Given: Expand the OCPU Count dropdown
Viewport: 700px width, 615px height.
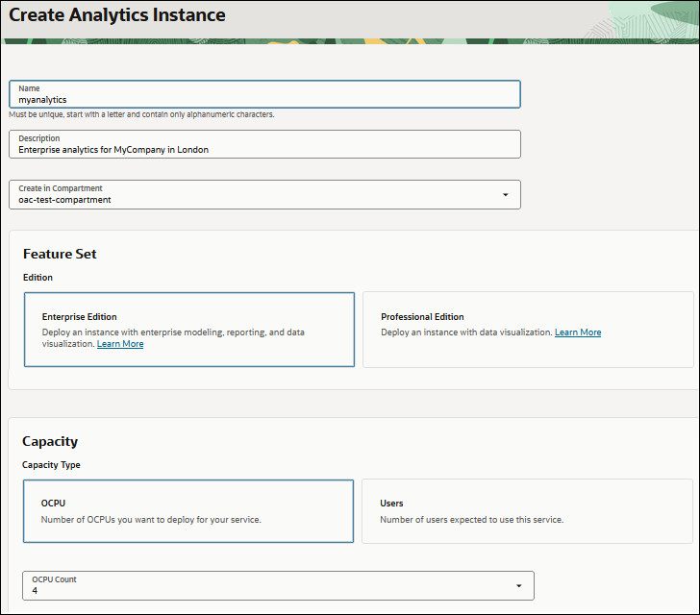Looking at the screenshot, I should coord(278,585).
